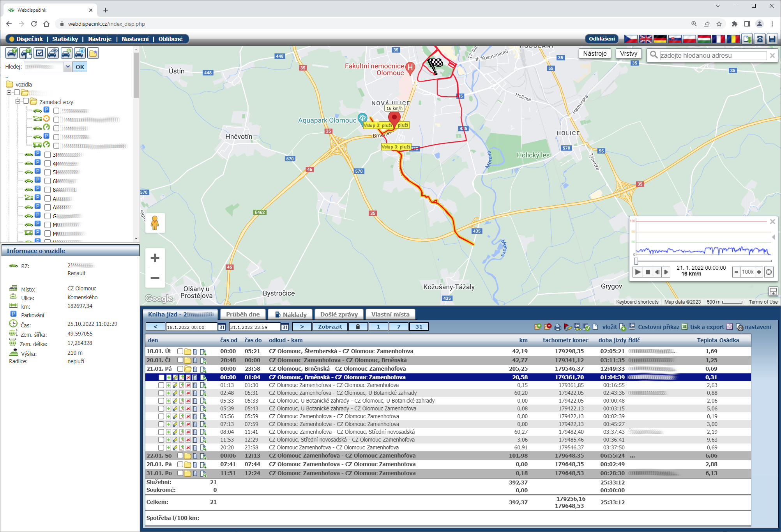
Task: Click the playback timeline slider handle
Action: 636,261
